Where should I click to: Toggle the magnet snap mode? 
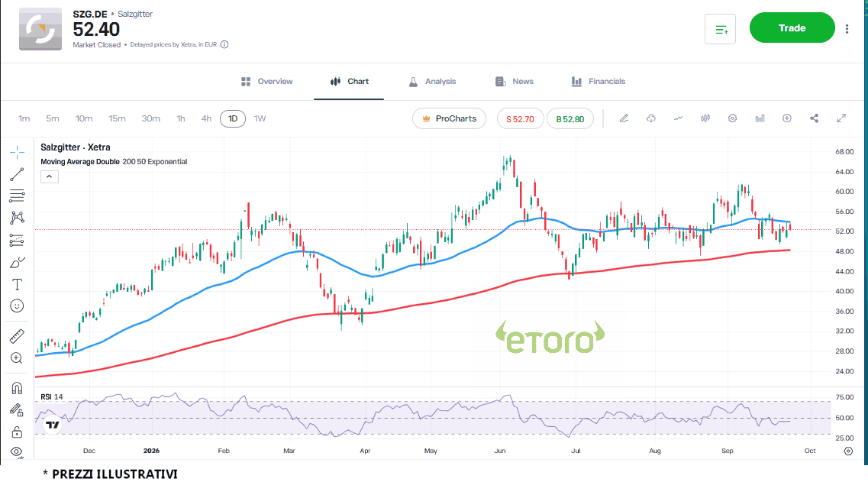click(x=17, y=388)
